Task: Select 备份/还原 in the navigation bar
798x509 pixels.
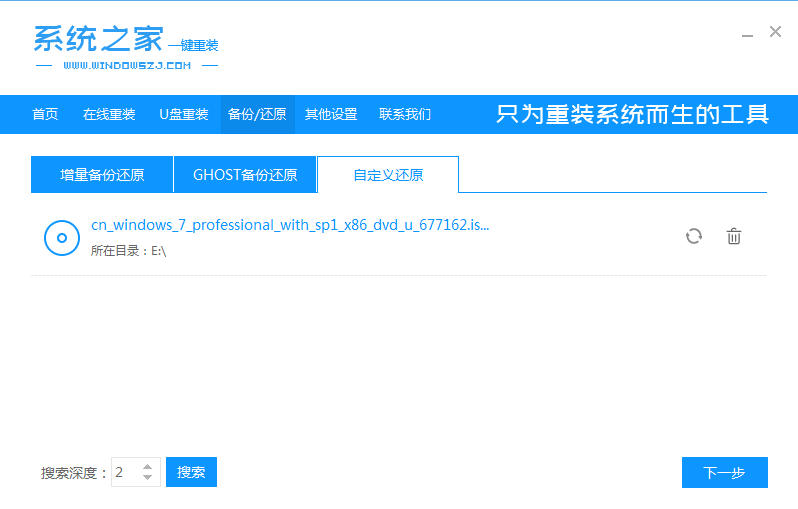Action: tap(257, 114)
